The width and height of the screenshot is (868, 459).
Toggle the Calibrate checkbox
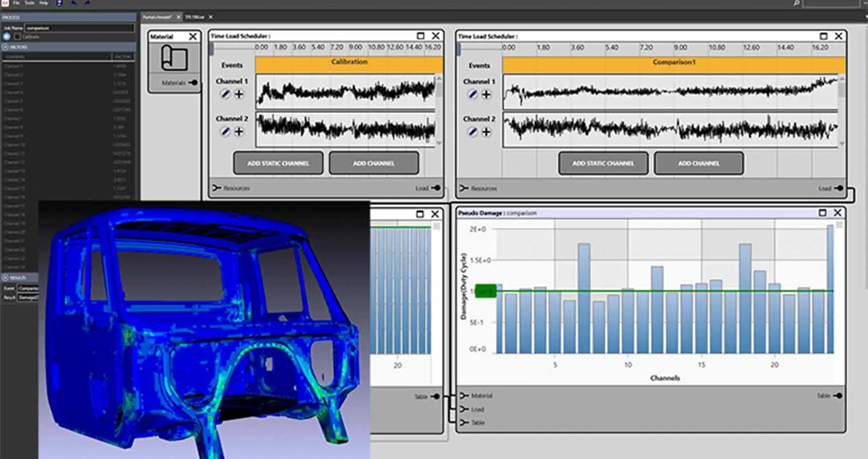(17, 37)
